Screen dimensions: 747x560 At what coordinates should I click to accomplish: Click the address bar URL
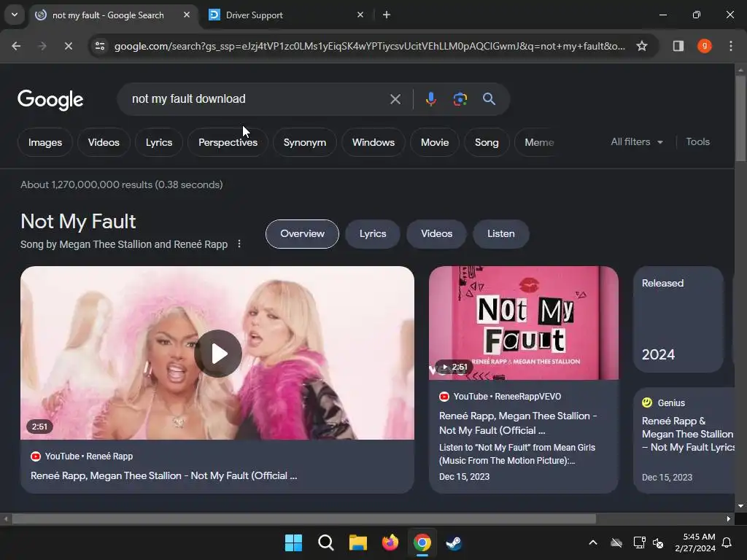point(369,46)
